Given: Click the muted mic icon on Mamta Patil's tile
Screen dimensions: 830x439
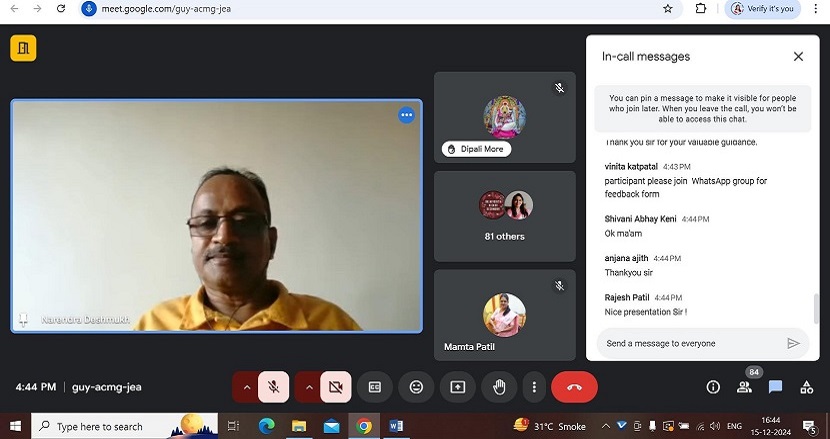Looking at the screenshot, I should [559, 286].
